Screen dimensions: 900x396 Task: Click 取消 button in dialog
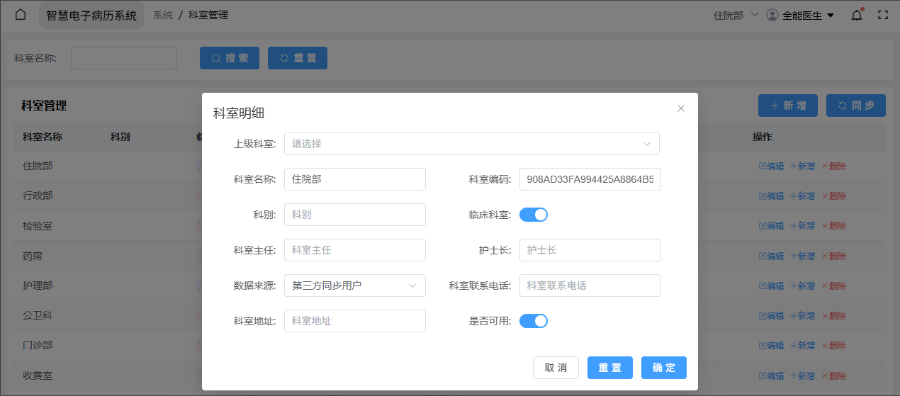556,368
